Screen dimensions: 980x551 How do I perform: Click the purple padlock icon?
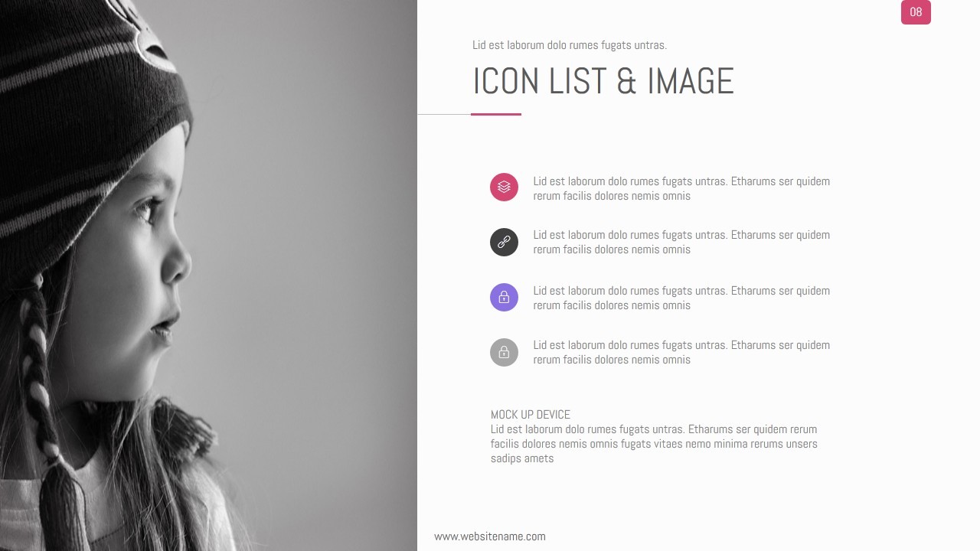tap(504, 297)
